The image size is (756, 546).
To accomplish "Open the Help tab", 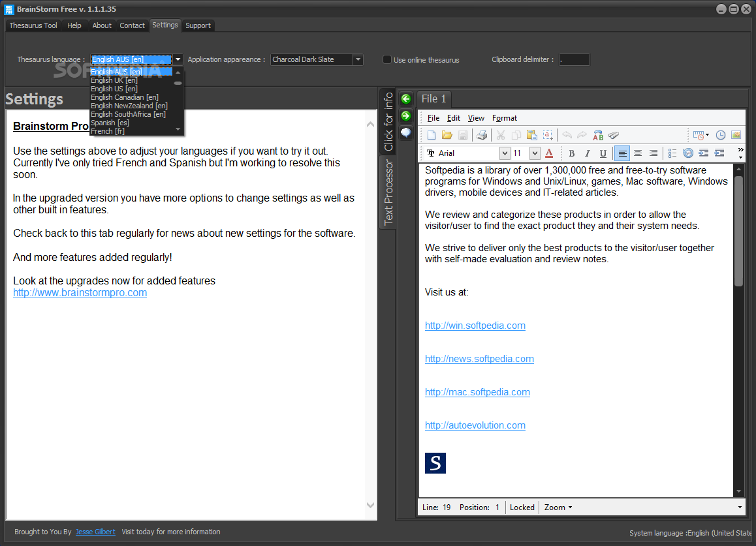I will click(x=74, y=25).
